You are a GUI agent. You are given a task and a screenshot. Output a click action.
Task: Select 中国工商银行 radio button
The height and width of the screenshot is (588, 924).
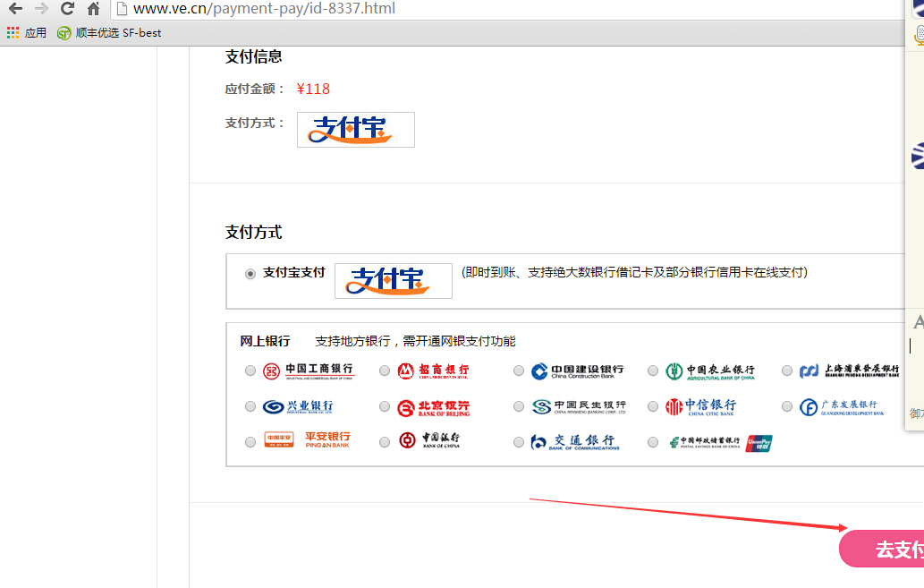tap(250, 371)
